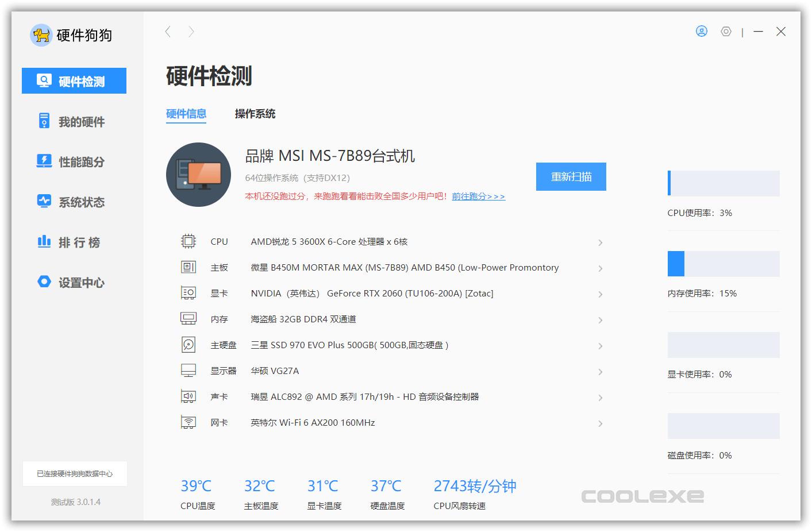Click the settings gear icon
812x532 pixels.
[x=726, y=32]
